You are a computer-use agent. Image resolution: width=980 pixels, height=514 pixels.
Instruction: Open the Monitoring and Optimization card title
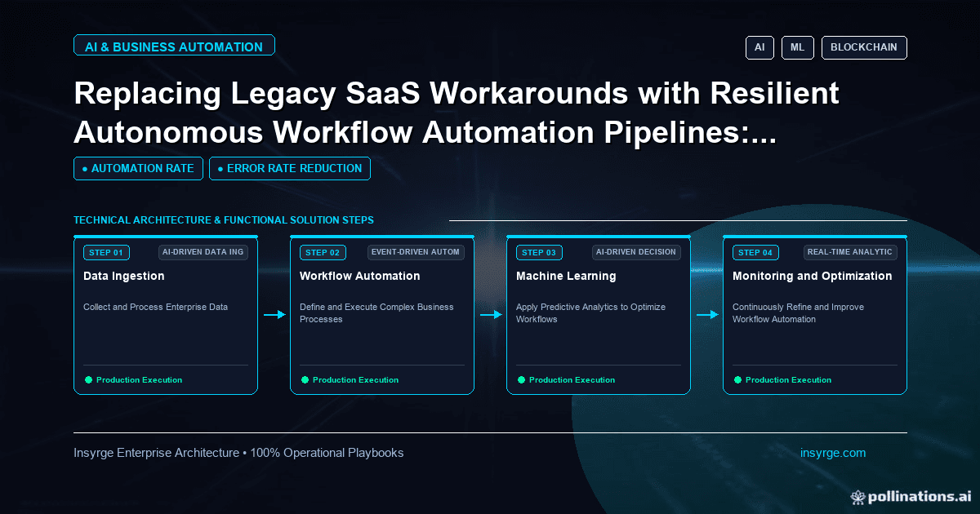coord(813,276)
